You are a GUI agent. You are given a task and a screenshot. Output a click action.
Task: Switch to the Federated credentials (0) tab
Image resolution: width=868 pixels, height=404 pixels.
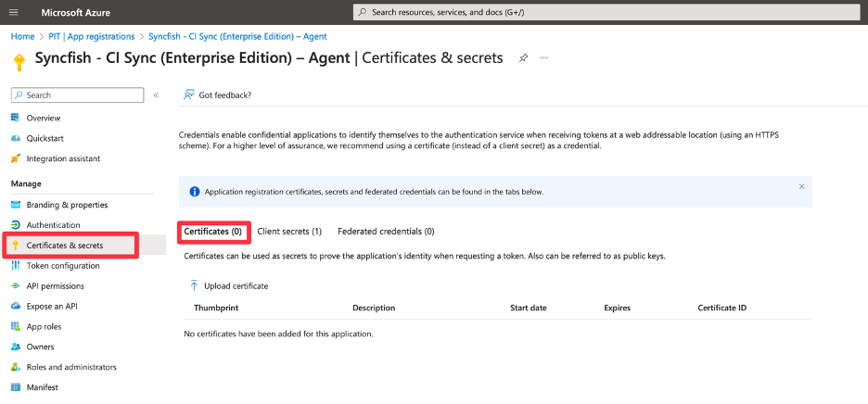point(386,232)
